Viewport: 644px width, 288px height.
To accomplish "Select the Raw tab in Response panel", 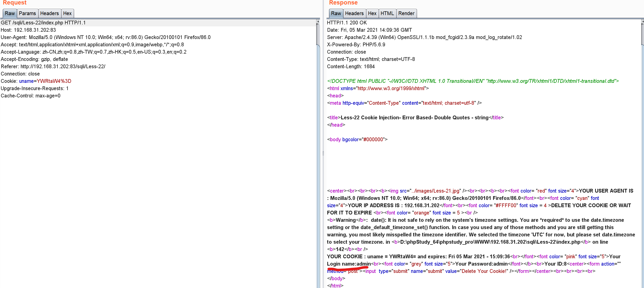I will (336, 13).
